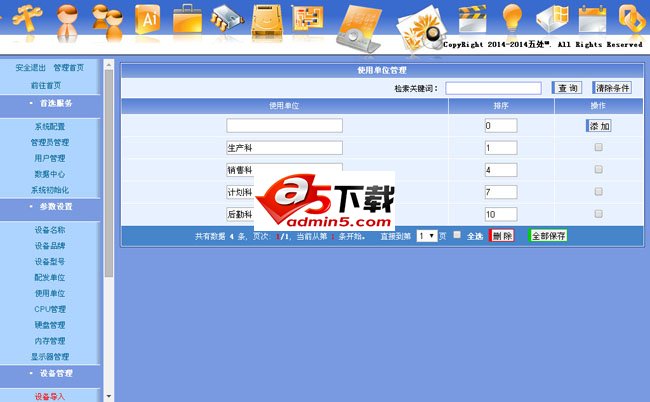Open 系统配置 in the sidebar
Image resolution: width=650 pixels, height=402 pixels.
[x=50, y=126]
